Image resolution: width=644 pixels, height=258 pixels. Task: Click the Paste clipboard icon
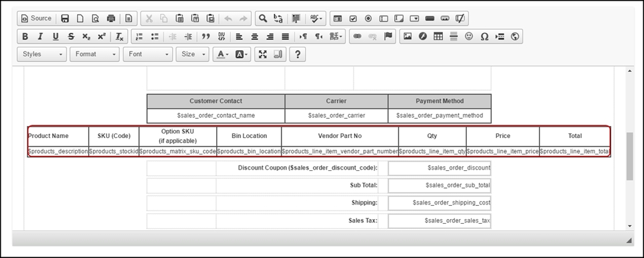[179, 18]
